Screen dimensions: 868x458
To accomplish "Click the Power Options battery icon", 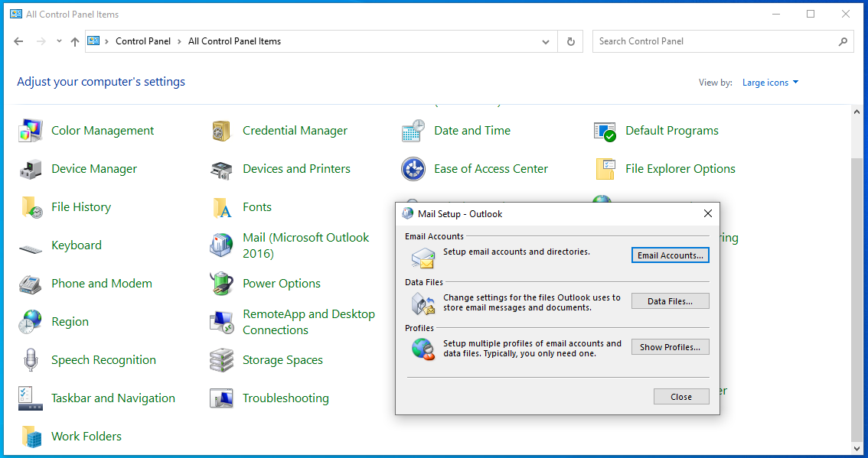I will (222, 284).
